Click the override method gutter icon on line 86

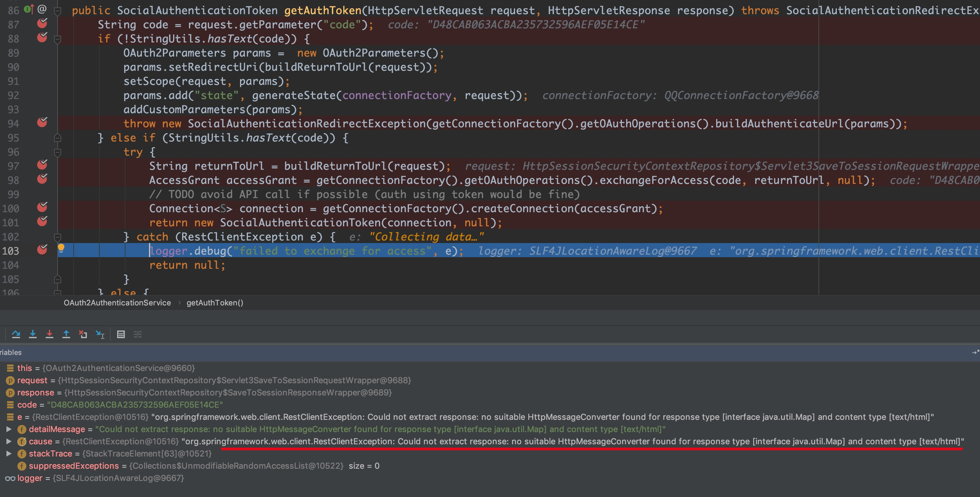pos(29,9)
